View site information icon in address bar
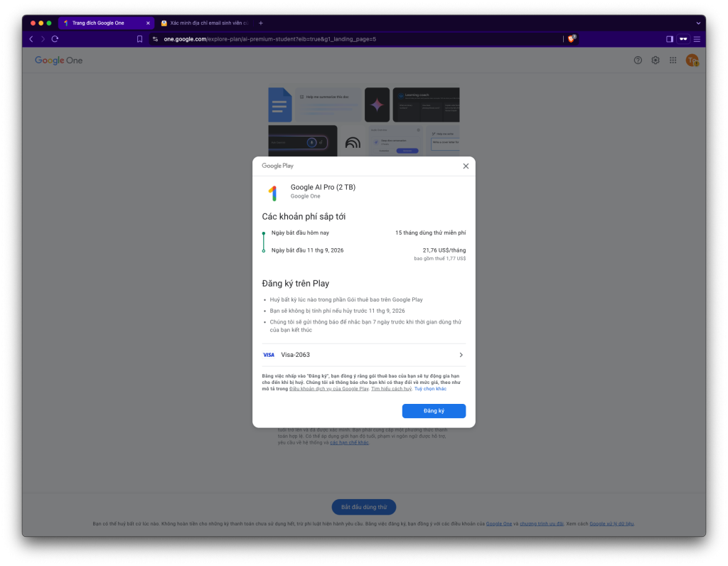Viewport: 728px width, 566px height. coord(155,39)
